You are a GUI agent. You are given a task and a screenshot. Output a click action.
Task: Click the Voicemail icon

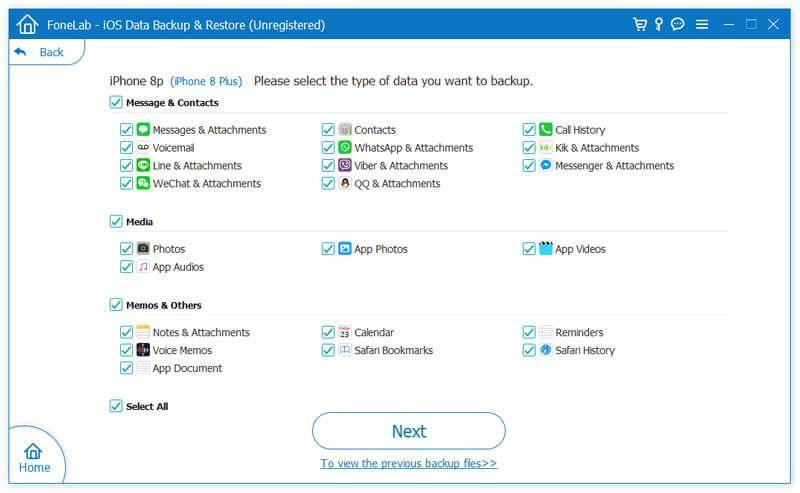[x=143, y=147]
